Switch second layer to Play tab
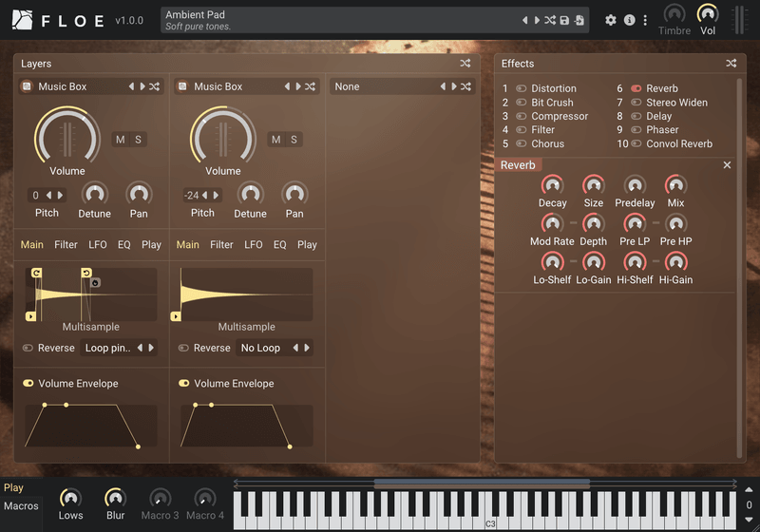Image resolution: width=760 pixels, height=532 pixels. [x=307, y=245]
